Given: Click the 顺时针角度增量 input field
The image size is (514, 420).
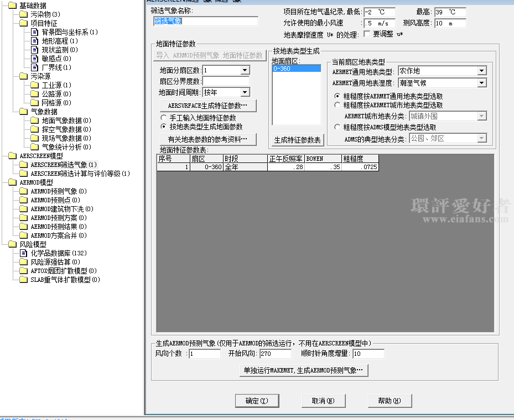Looking at the screenshot, I should pyautogui.click(x=368, y=354).
